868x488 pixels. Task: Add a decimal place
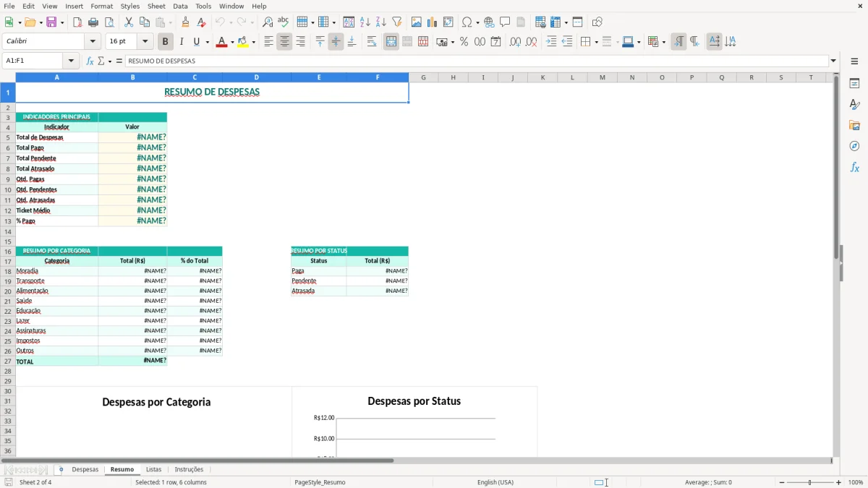click(x=515, y=42)
